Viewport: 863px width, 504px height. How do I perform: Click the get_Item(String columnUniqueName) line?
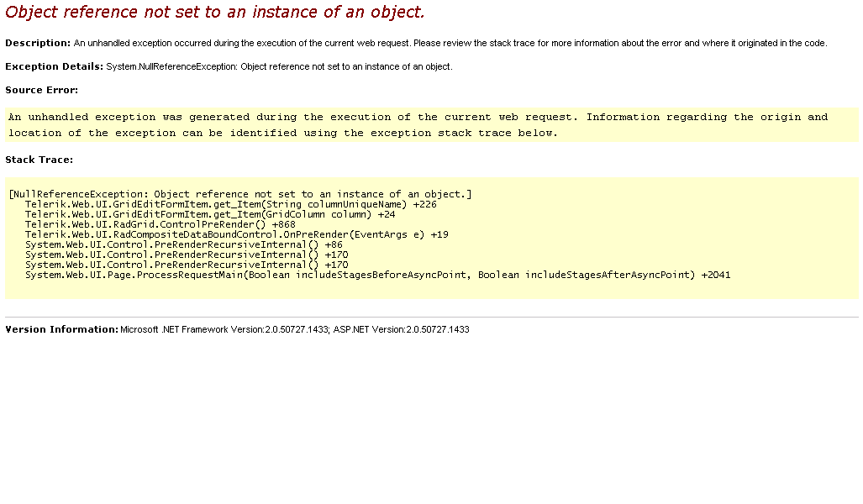click(230, 204)
